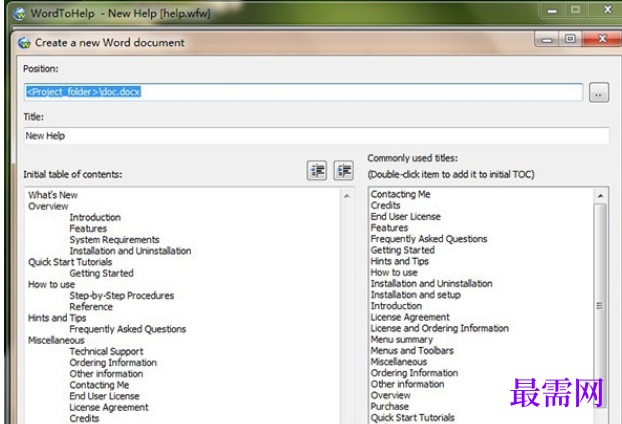Choose Installation and Uninstallation in commonly used titles
The height and width of the screenshot is (424, 622).
coord(431,284)
